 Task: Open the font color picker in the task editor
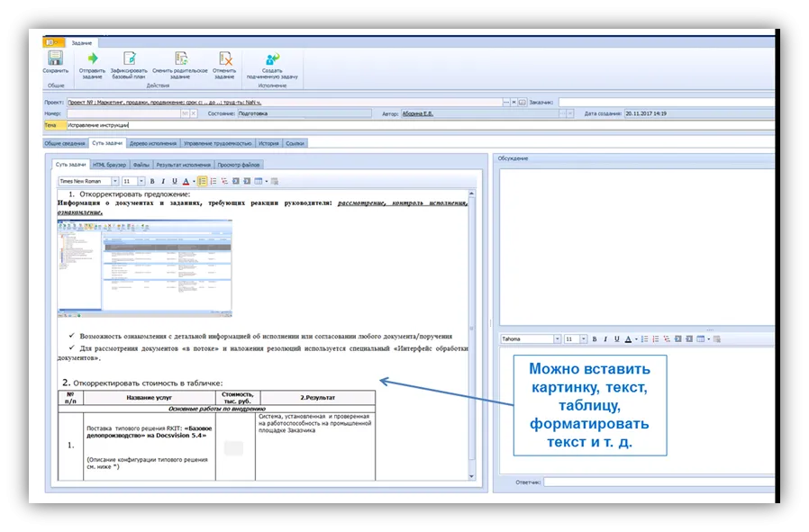coord(186,181)
